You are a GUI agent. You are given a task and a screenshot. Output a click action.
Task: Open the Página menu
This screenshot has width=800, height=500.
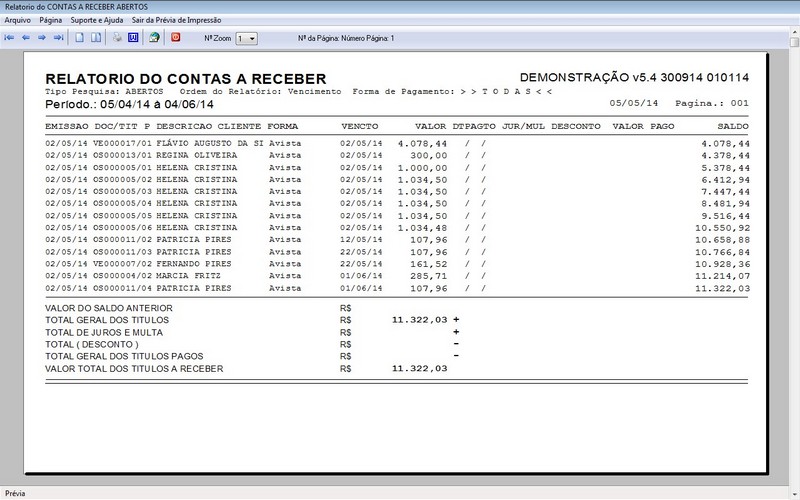(x=51, y=20)
